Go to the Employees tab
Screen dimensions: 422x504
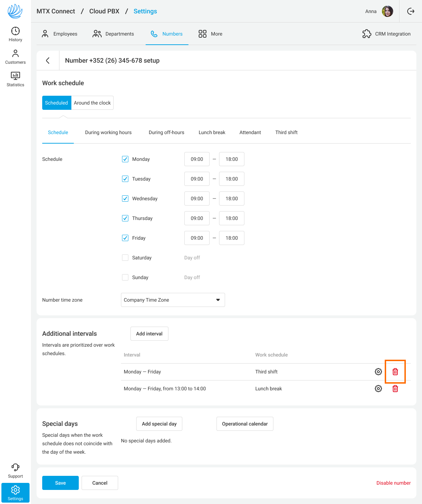[59, 34]
